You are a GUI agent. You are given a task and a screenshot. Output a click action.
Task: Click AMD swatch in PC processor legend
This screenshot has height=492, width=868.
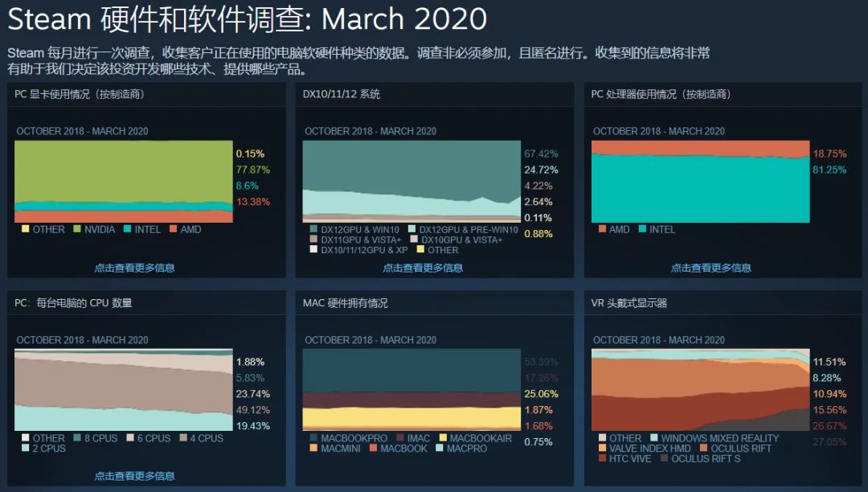[x=602, y=229]
